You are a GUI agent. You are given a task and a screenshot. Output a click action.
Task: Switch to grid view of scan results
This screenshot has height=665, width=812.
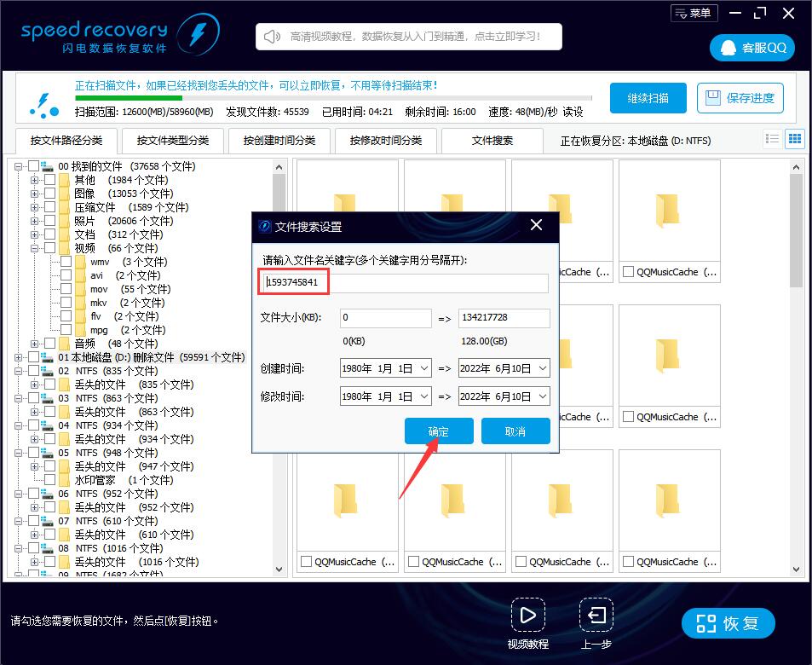point(794,138)
